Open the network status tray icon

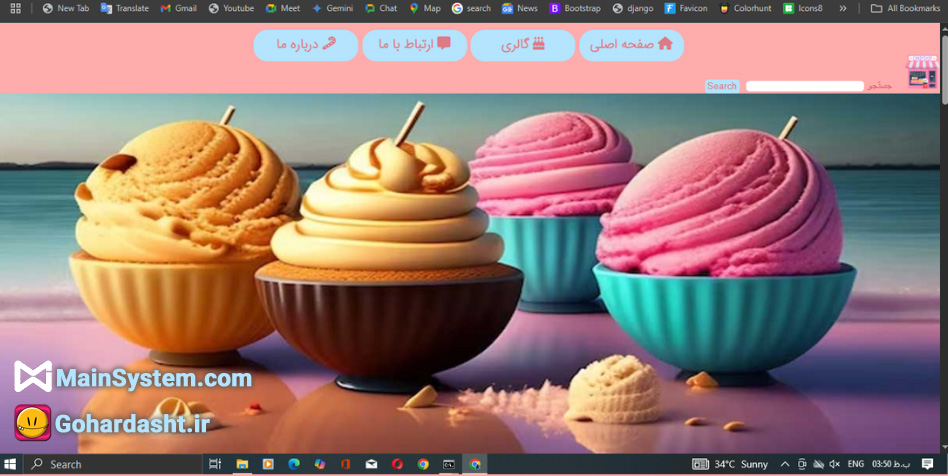click(x=819, y=465)
